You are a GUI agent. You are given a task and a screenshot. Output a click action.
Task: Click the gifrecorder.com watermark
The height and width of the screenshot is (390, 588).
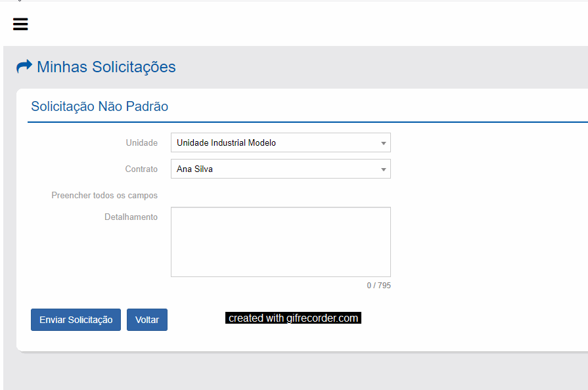293,318
